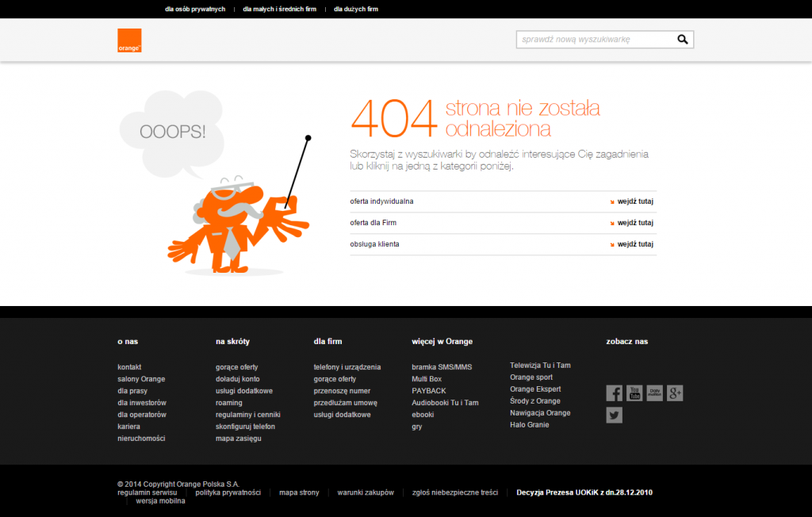Open 'Orange Ekspert' footer link
This screenshot has width=812, height=517.
click(x=535, y=389)
